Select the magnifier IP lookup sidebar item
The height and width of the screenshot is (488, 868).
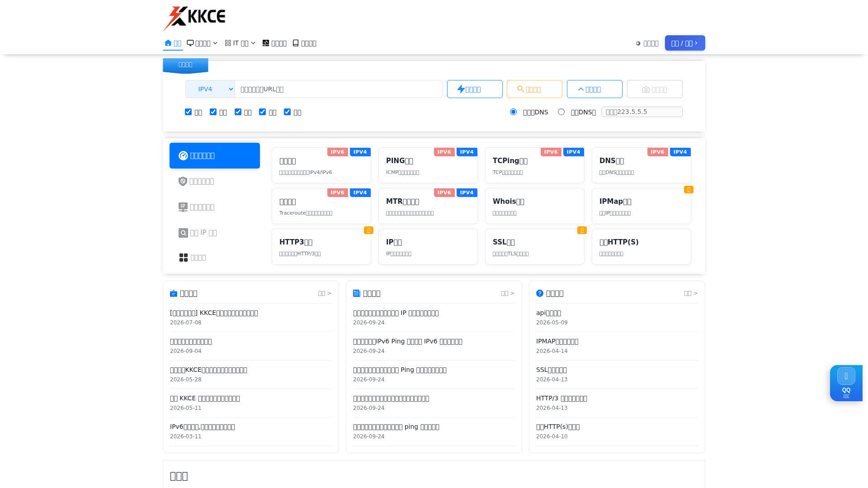click(215, 233)
